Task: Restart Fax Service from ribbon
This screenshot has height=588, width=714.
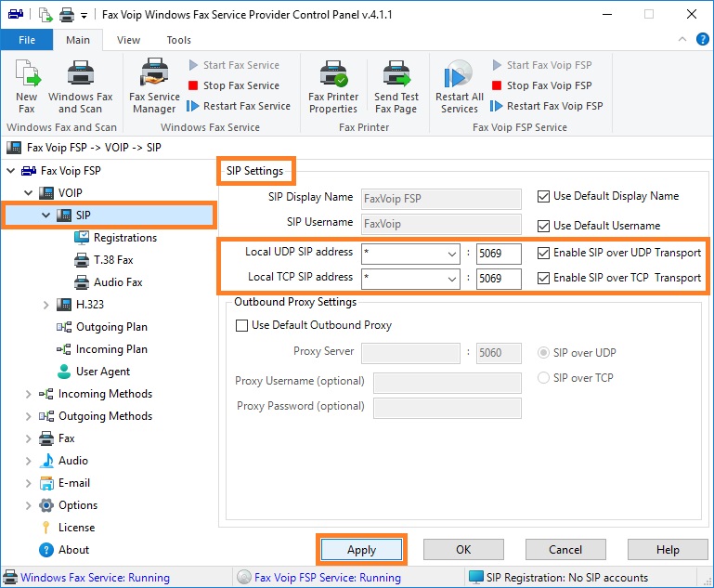Action: pos(238,106)
